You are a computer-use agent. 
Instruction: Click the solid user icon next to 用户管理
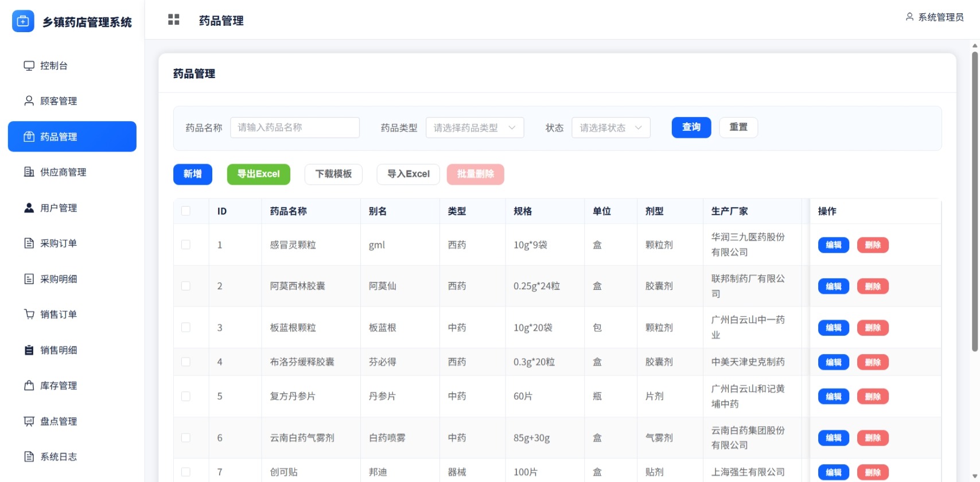point(29,208)
